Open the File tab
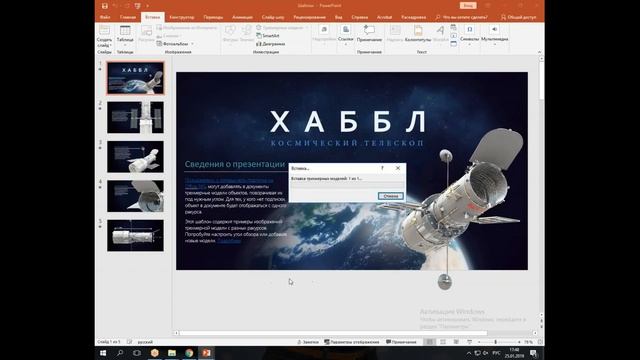 [105, 17]
